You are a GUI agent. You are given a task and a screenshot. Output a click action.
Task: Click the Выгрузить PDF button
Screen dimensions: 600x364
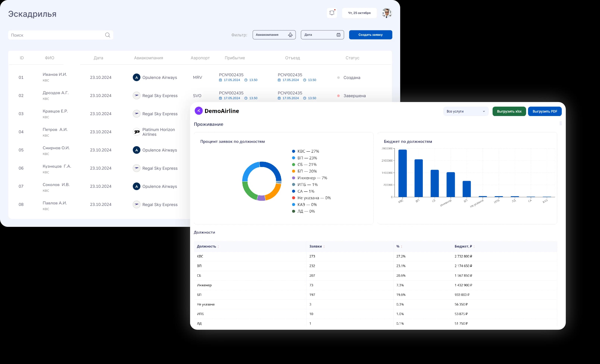point(544,111)
